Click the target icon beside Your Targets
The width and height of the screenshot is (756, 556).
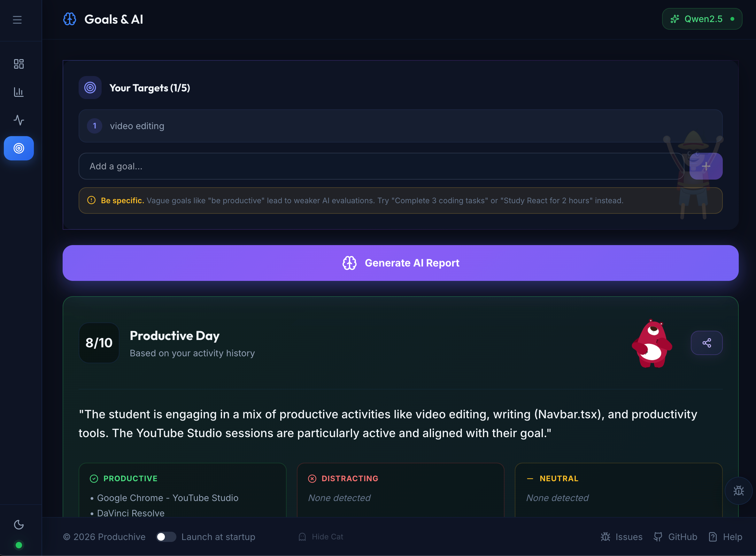(x=90, y=88)
